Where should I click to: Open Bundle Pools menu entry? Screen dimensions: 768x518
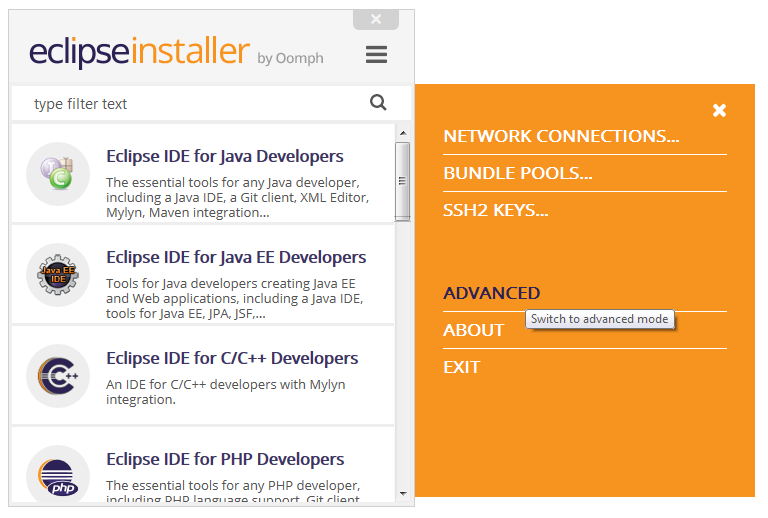518,173
